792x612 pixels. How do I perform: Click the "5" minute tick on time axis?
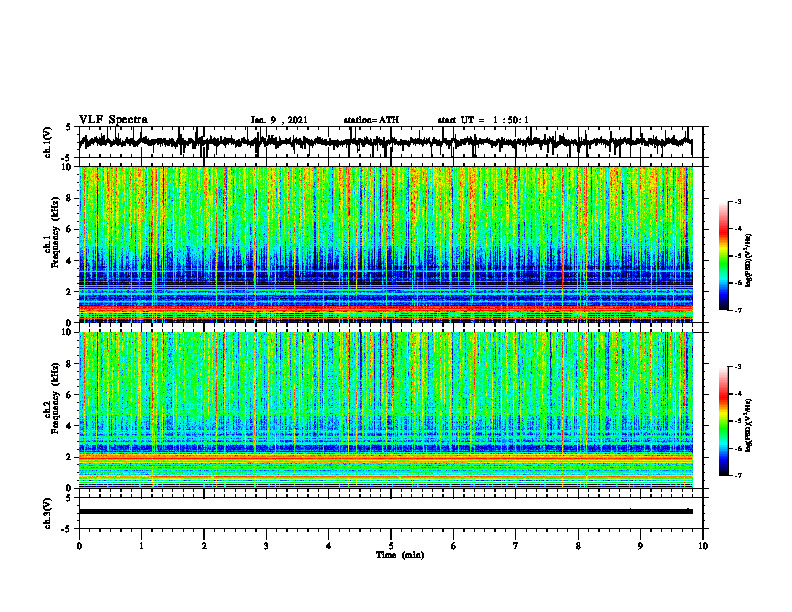[x=391, y=546]
